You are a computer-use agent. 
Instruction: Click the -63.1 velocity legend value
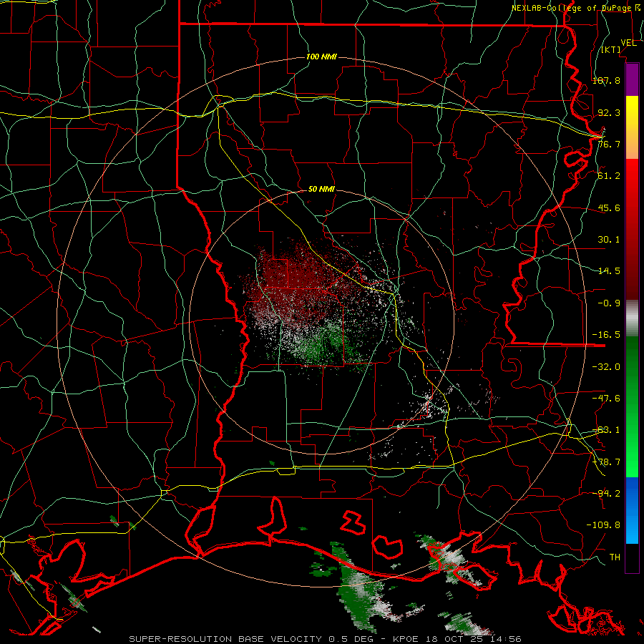(x=606, y=430)
